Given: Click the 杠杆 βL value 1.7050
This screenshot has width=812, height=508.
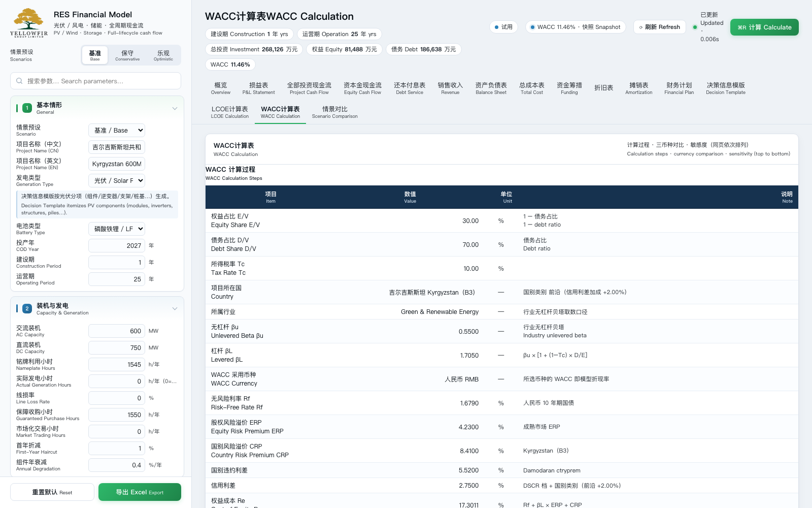Looking at the screenshot, I should coord(469,356).
